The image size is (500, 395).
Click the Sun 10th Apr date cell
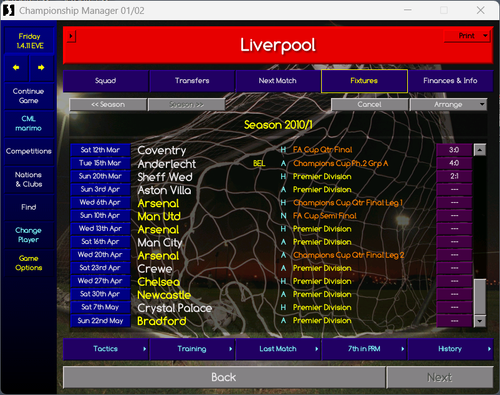[x=100, y=215]
